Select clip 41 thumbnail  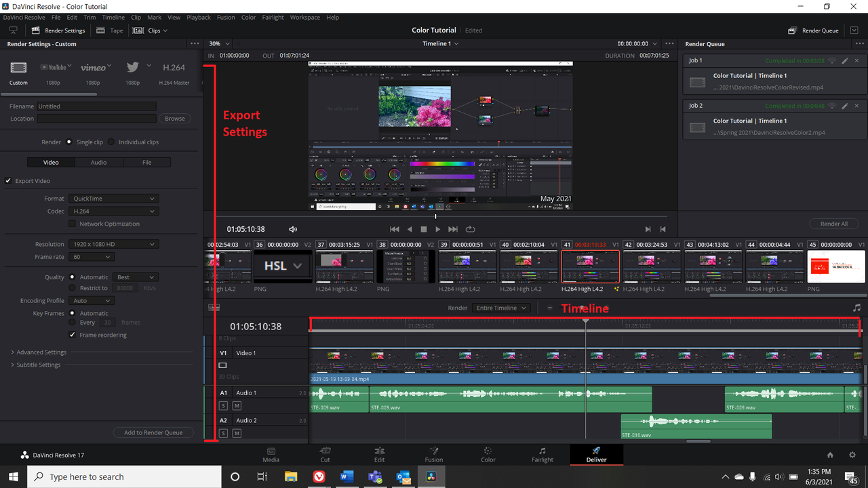[590, 266]
